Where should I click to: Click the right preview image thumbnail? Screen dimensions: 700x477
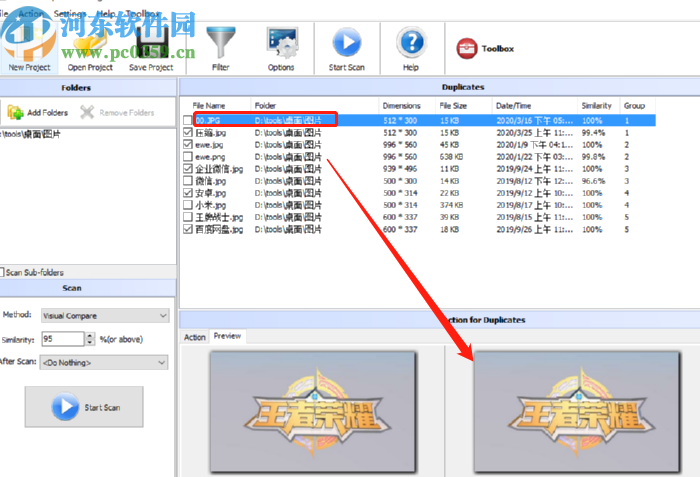[x=577, y=411]
